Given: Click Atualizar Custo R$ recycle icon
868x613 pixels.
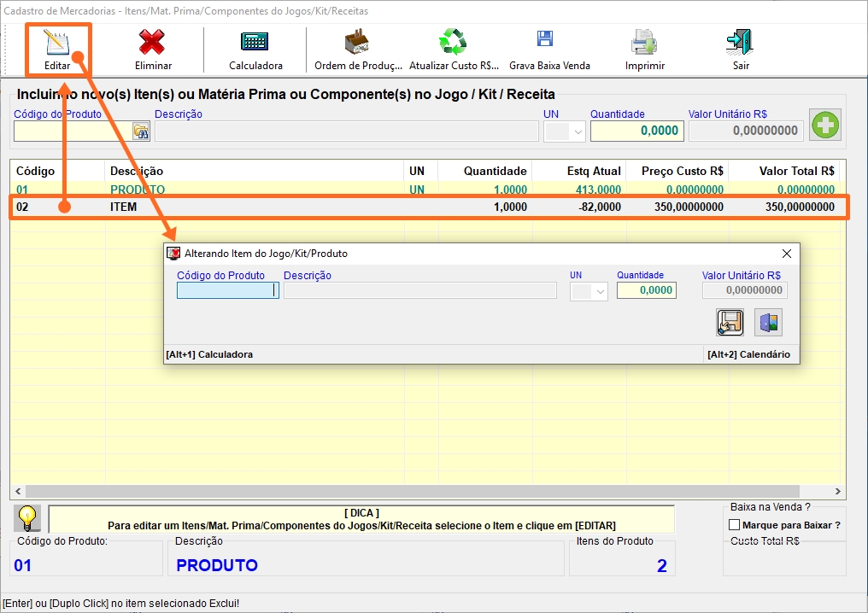Looking at the screenshot, I should pyautogui.click(x=453, y=43).
